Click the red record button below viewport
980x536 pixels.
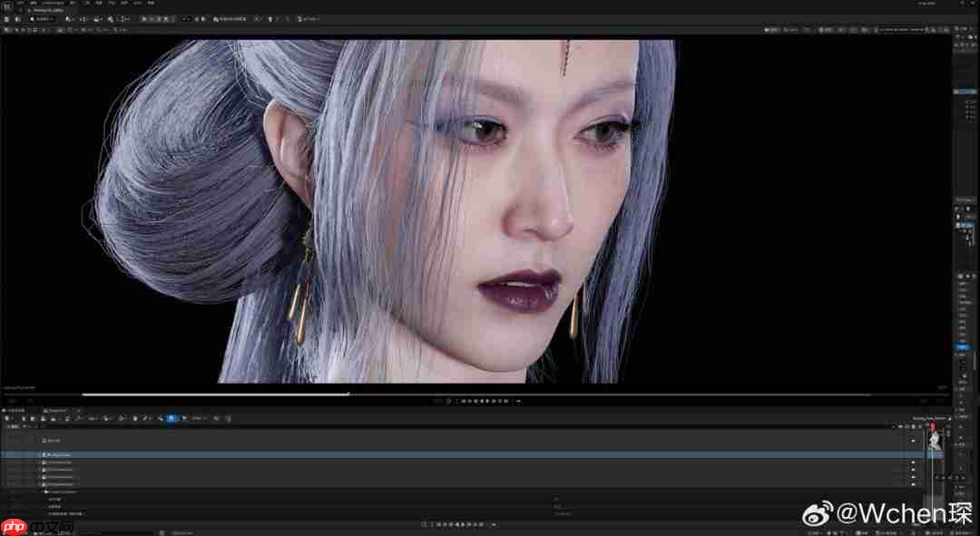tap(448, 401)
